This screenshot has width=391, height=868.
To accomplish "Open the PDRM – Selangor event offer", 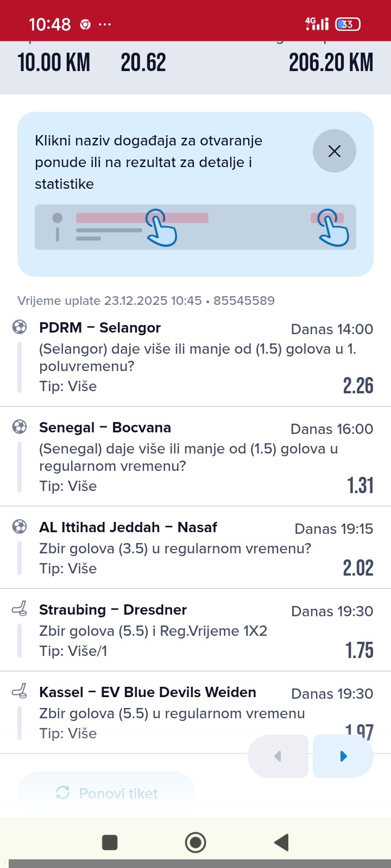I will coord(100,328).
